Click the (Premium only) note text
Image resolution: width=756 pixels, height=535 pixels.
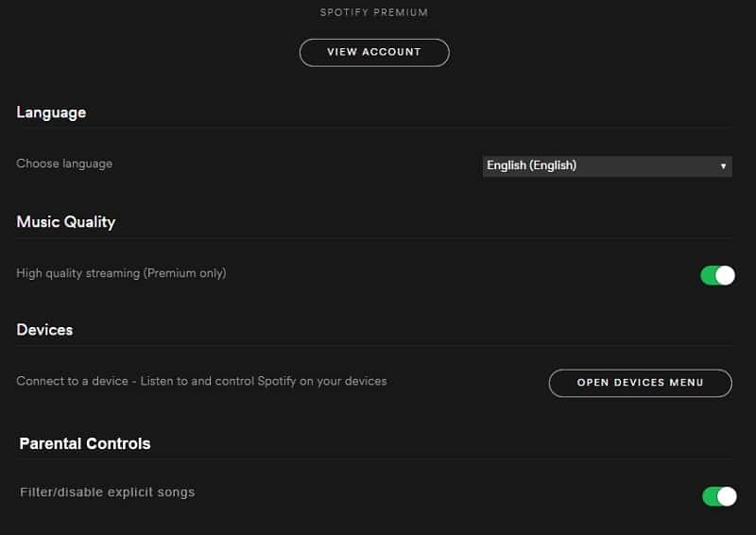tap(184, 273)
